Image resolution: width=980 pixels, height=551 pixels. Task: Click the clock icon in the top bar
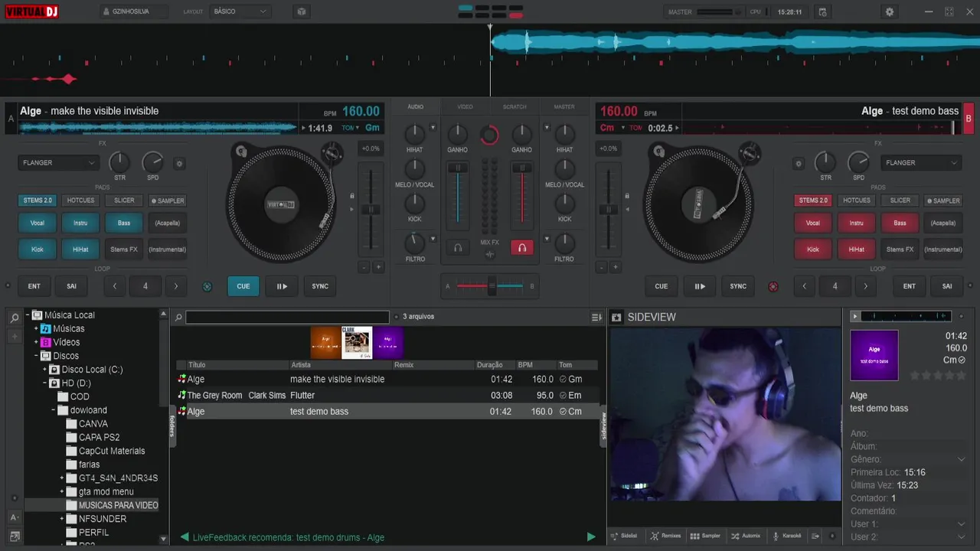click(x=822, y=11)
